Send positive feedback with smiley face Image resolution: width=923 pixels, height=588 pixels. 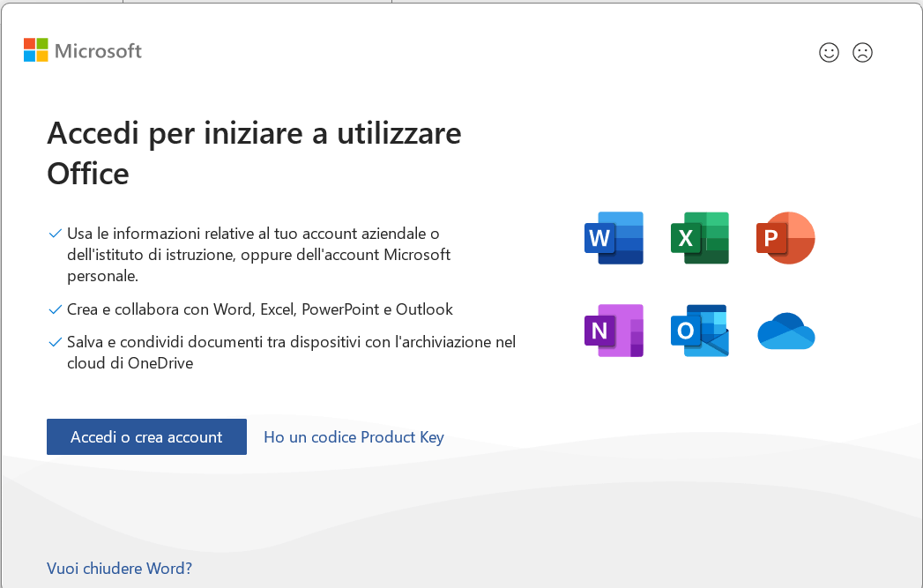[829, 52]
